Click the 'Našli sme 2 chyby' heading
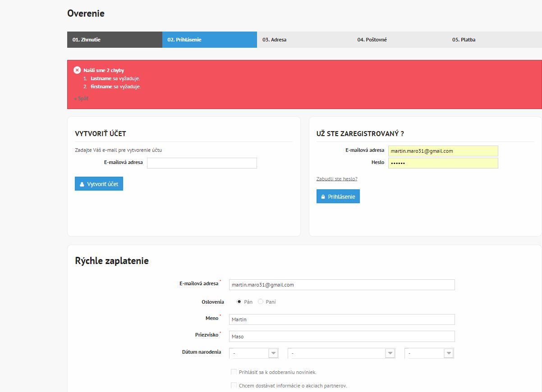This screenshot has height=392, width=542. (104, 70)
